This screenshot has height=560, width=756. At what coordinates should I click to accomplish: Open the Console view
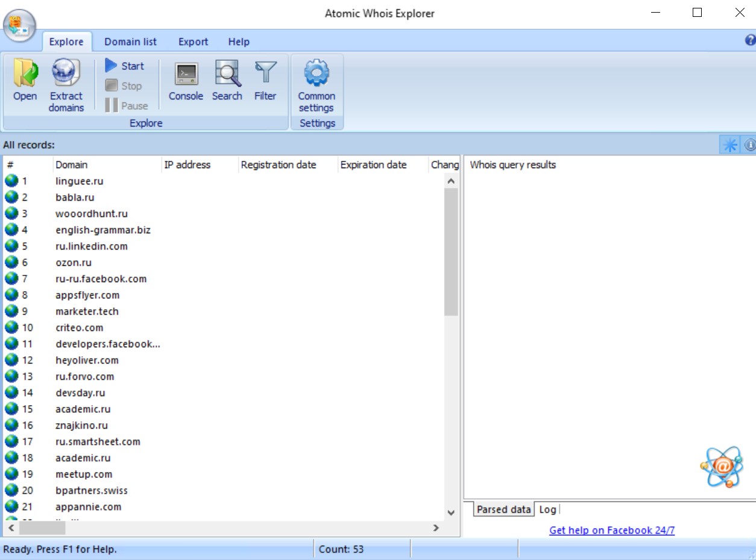click(185, 81)
